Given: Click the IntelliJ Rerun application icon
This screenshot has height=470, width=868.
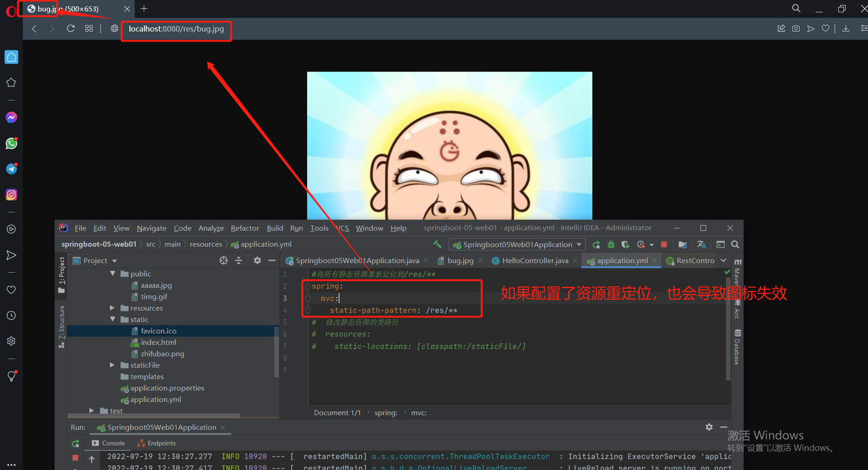Looking at the screenshot, I should pos(596,245).
